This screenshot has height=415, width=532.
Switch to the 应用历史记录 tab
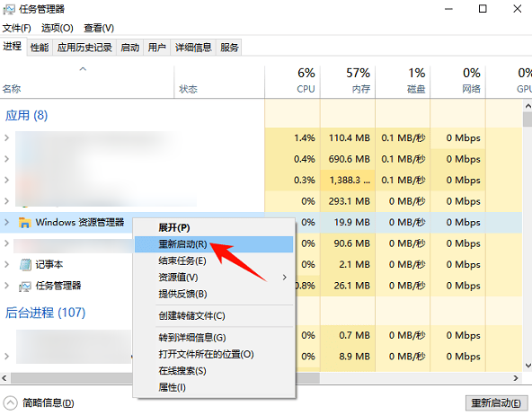tap(84, 48)
